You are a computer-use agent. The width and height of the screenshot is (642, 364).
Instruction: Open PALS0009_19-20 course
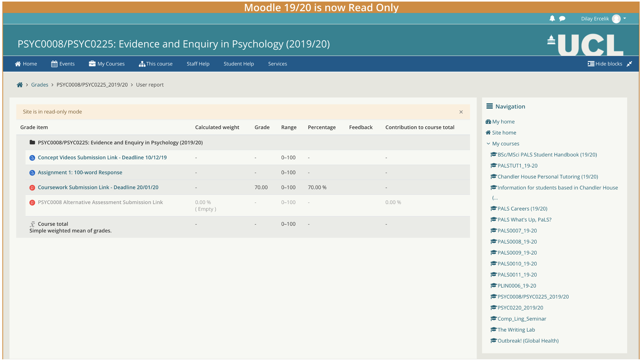(517, 253)
